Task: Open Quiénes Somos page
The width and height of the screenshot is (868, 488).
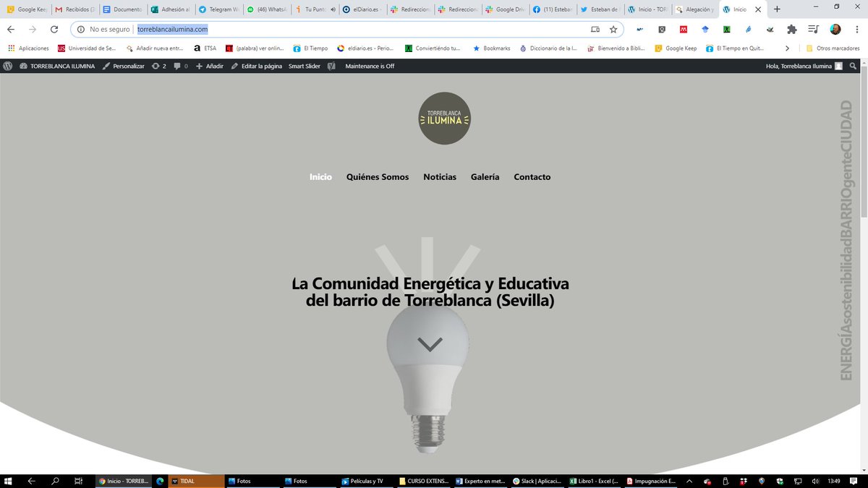Action: [378, 176]
